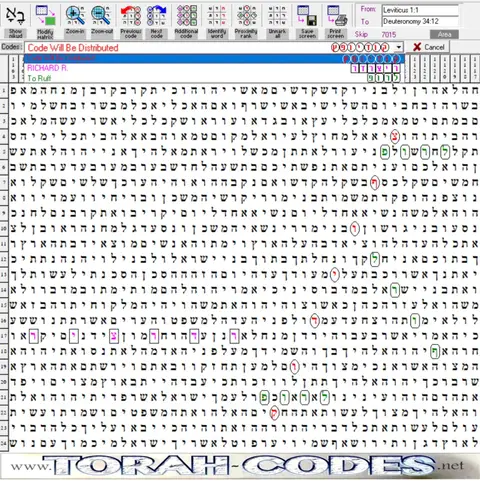480x481 pixels.
Task: Click the red circled letter in row 22
Action: [274, 413]
